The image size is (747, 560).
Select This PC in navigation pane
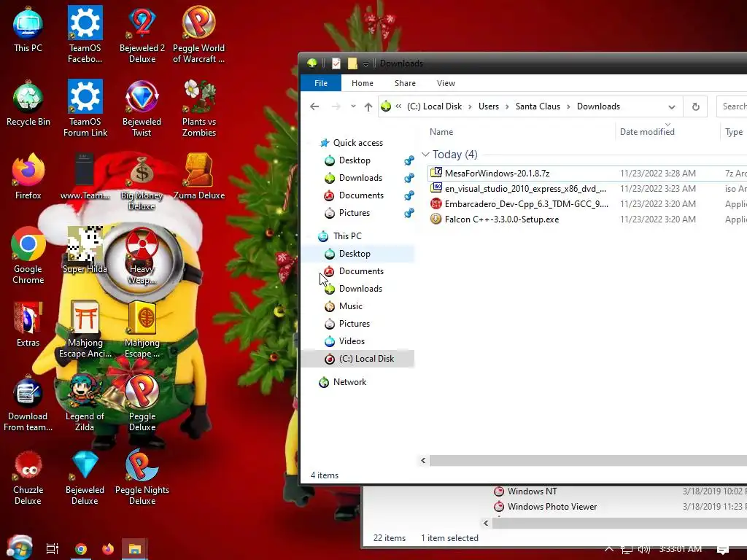[347, 236]
